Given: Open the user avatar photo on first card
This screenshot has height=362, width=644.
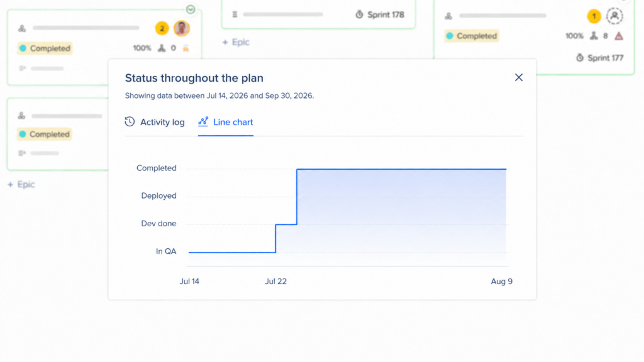Looking at the screenshot, I should [182, 28].
